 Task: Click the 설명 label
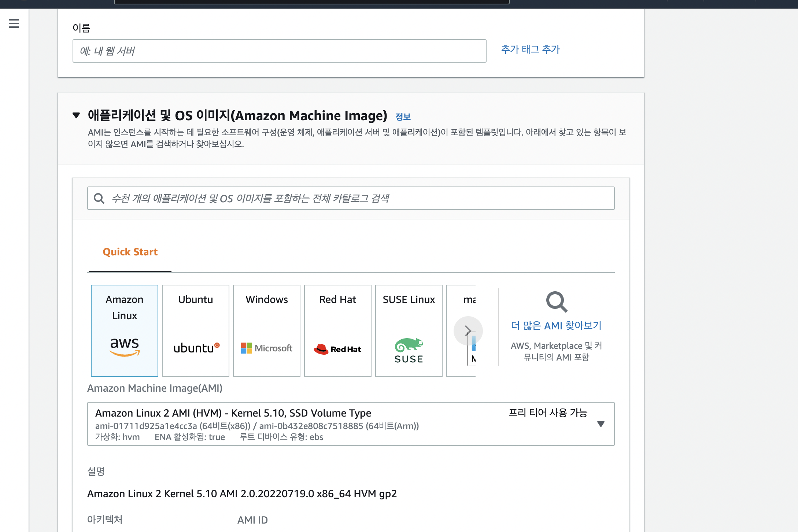(96, 471)
